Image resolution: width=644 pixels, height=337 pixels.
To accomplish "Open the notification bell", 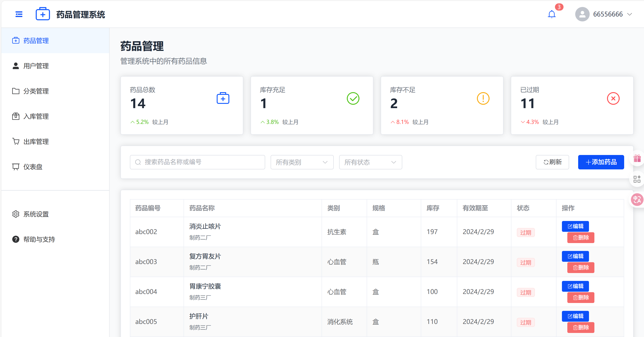I will 552,14.
